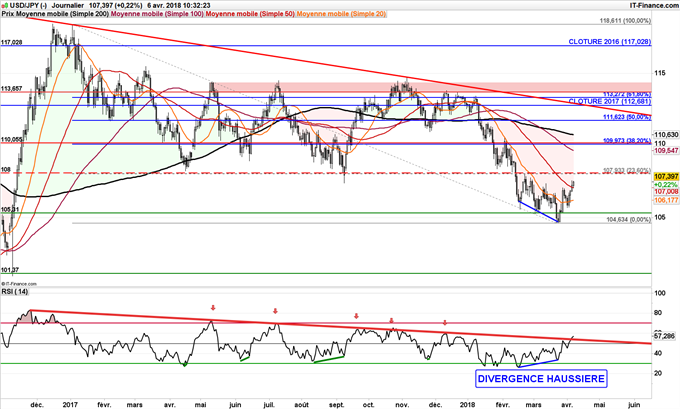Click the purple price tag '109,547'
The width and height of the screenshot is (680, 409).
(666, 151)
